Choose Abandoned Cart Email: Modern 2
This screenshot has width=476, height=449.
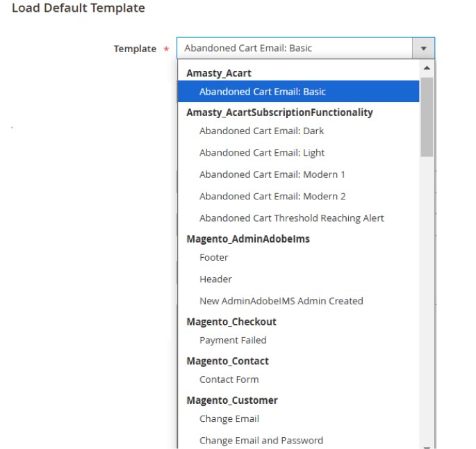(x=298, y=197)
